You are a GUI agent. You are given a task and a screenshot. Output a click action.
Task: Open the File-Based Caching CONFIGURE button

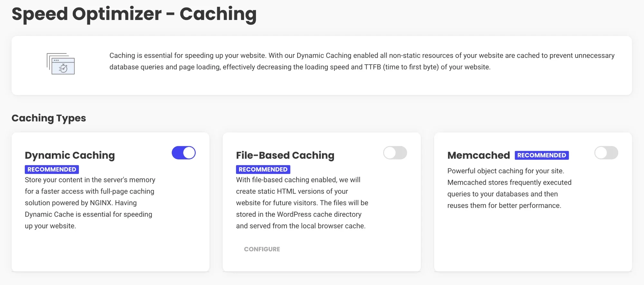click(x=262, y=249)
